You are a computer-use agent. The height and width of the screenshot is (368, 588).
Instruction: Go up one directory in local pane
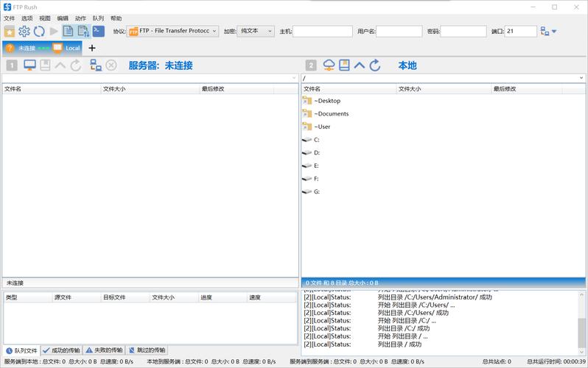tap(360, 66)
